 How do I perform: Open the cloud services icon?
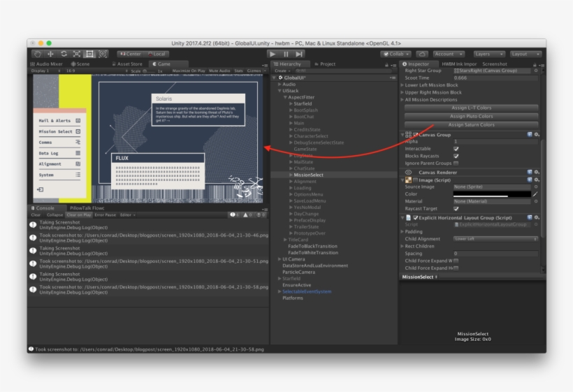pos(421,54)
